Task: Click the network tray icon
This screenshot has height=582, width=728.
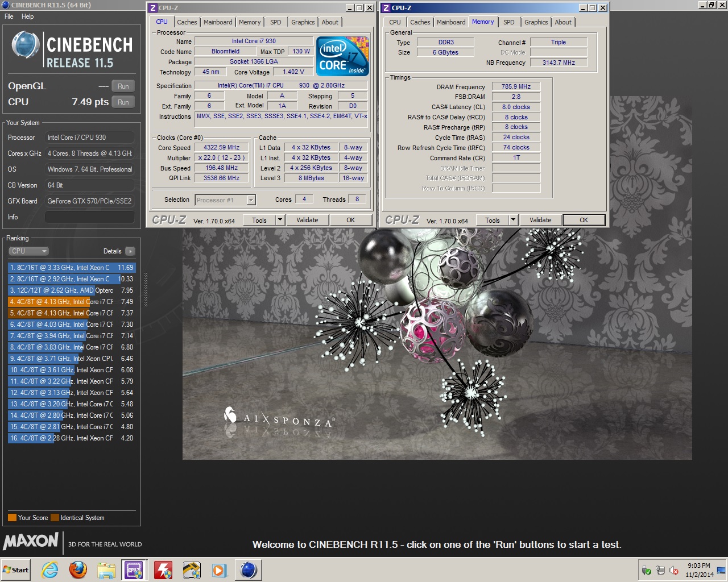Action: pyautogui.click(x=660, y=570)
